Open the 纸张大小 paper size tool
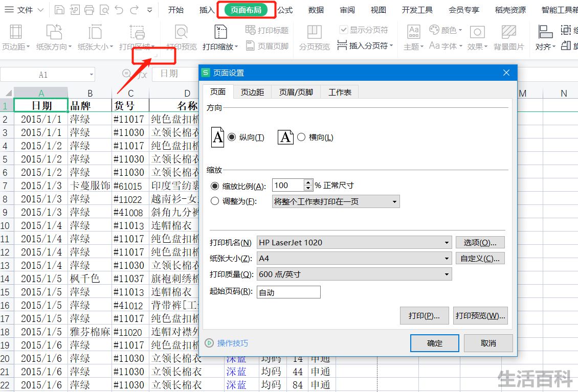This screenshot has height=392, width=578. (95, 37)
